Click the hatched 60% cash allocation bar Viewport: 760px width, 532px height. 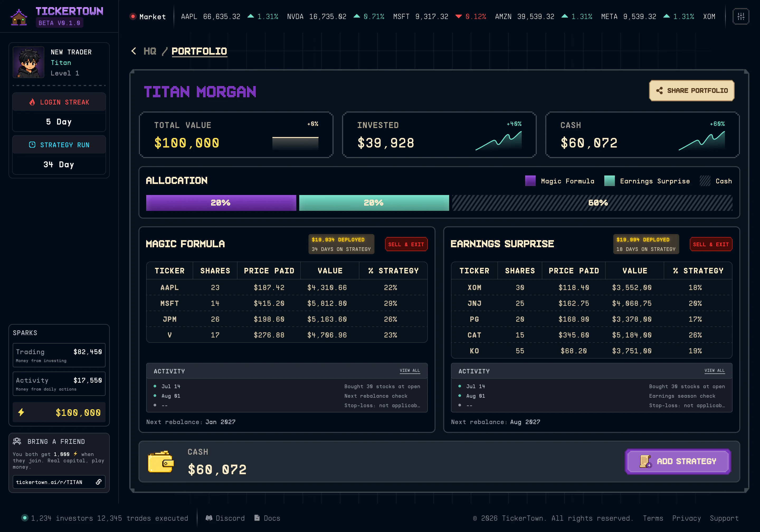pyautogui.click(x=592, y=203)
